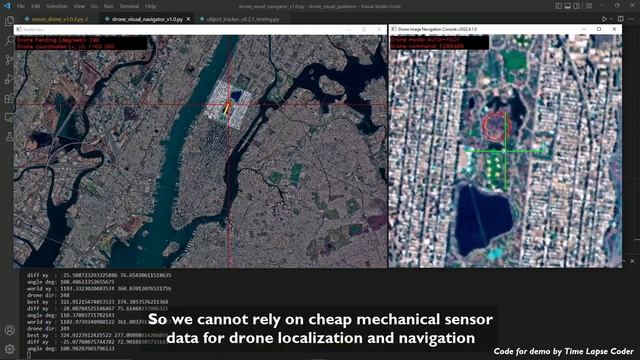Click the VS Code logo icon
The width and height of the screenshot is (640, 360).
click(7, 6)
